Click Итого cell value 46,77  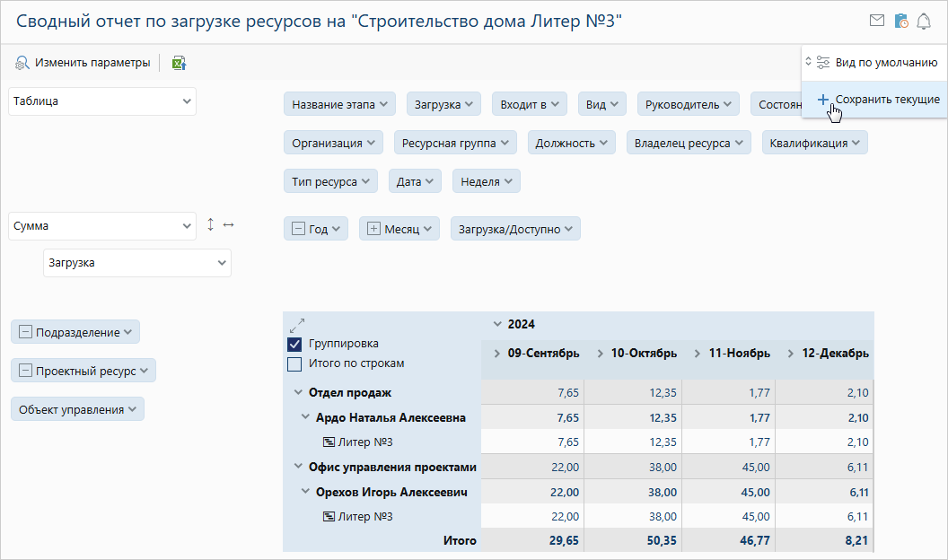click(755, 540)
